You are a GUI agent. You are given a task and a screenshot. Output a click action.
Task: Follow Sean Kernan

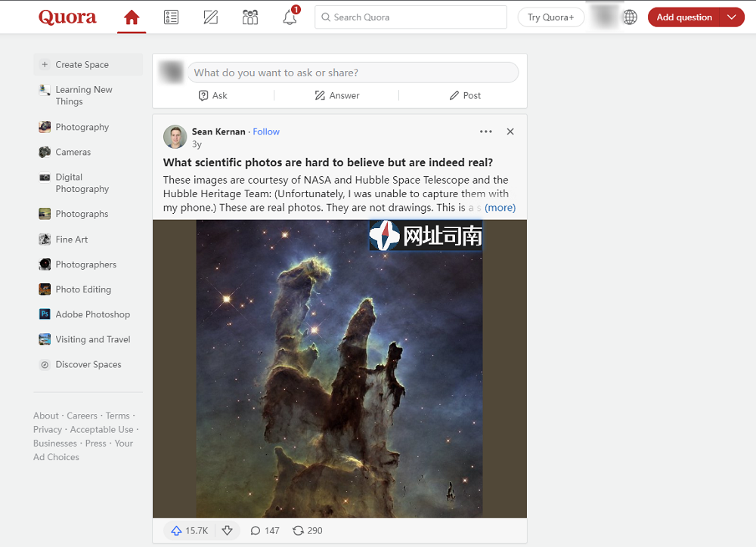(x=266, y=131)
